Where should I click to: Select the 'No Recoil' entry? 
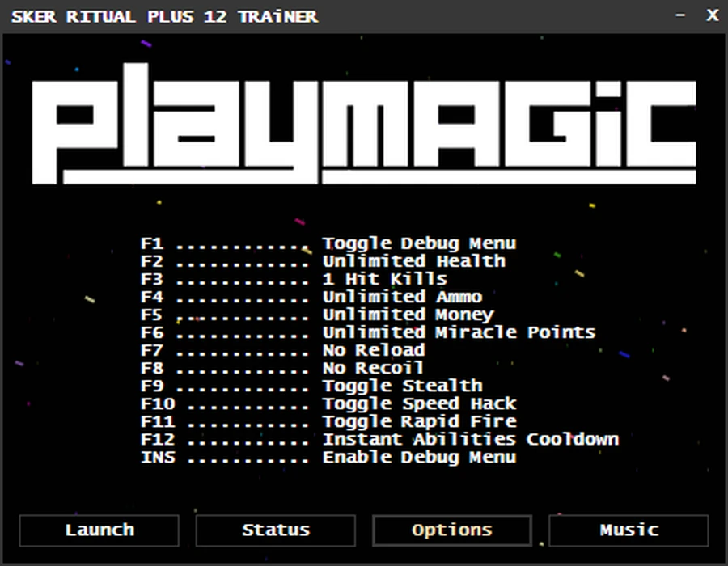point(373,368)
